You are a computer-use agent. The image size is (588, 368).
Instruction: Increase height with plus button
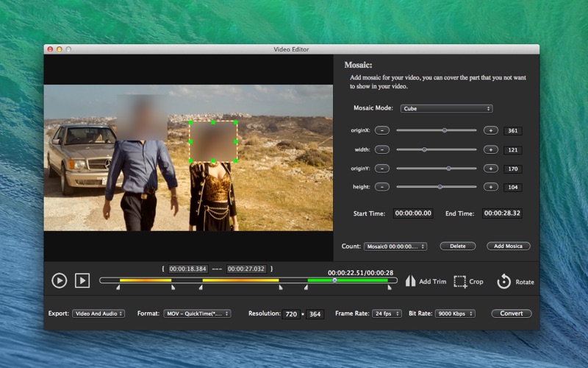coord(490,187)
